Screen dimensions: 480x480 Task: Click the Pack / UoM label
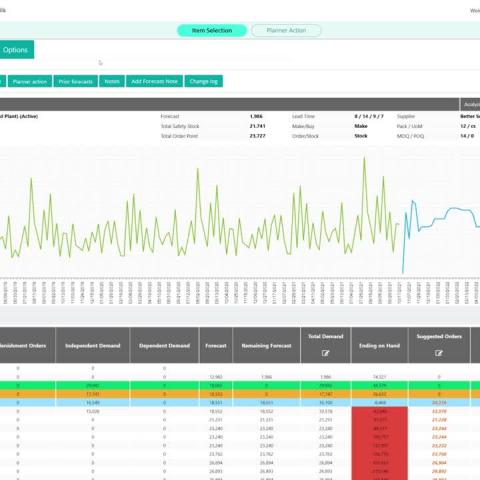410,126
